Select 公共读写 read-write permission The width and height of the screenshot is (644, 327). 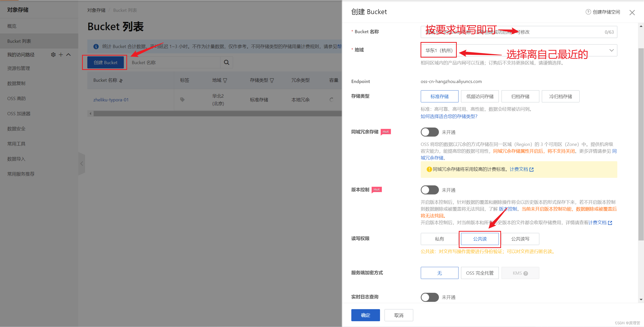[x=520, y=239]
